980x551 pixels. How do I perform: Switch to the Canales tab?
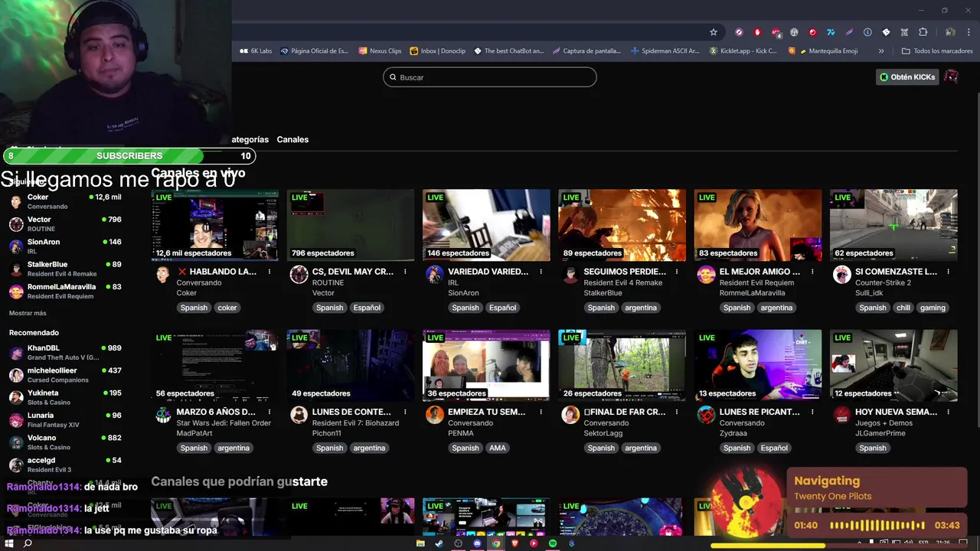point(292,139)
